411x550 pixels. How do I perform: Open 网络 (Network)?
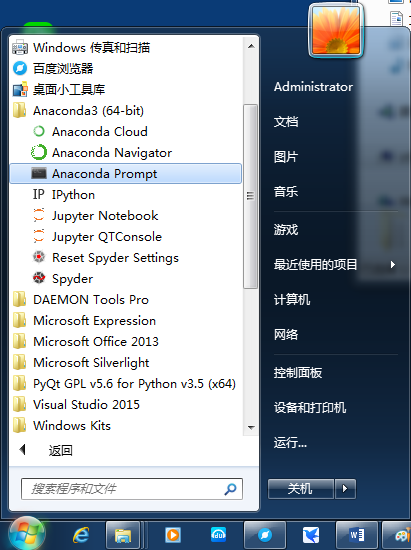click(x=286, y=335)
